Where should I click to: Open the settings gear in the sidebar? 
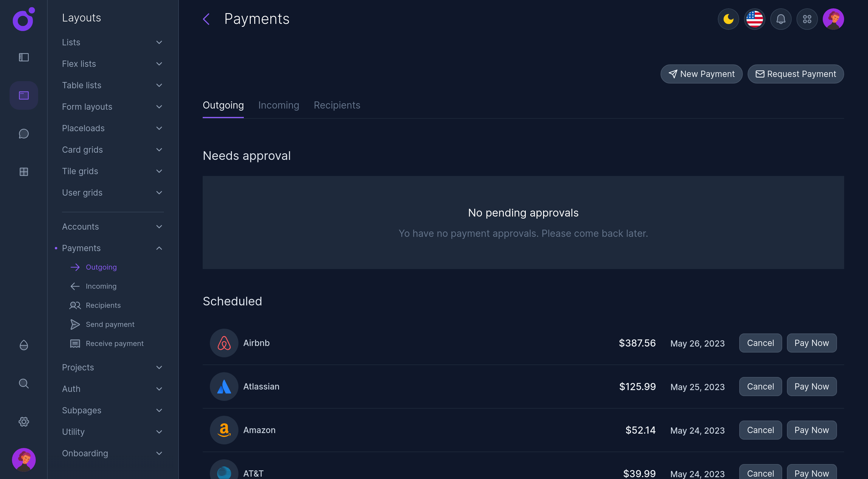pos(24,421)
